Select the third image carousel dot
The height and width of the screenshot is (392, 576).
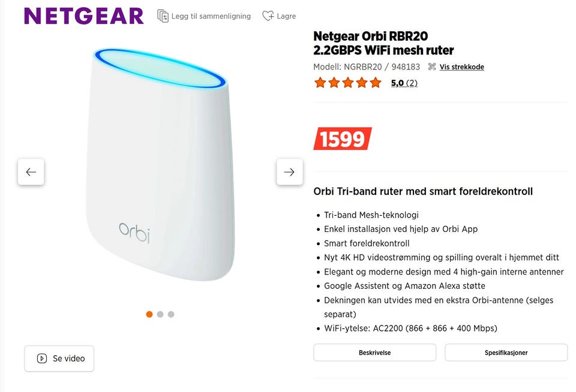click(171, 314)
